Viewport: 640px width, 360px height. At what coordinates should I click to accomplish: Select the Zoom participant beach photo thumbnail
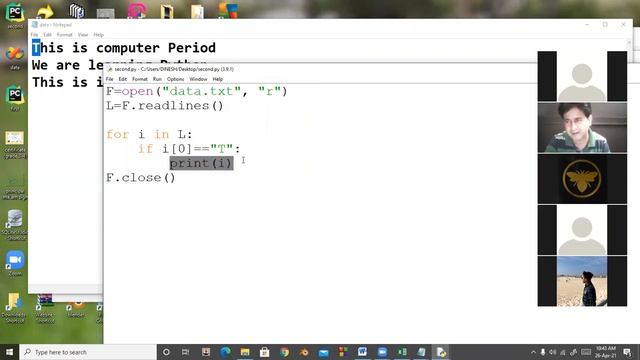[582, 281]
